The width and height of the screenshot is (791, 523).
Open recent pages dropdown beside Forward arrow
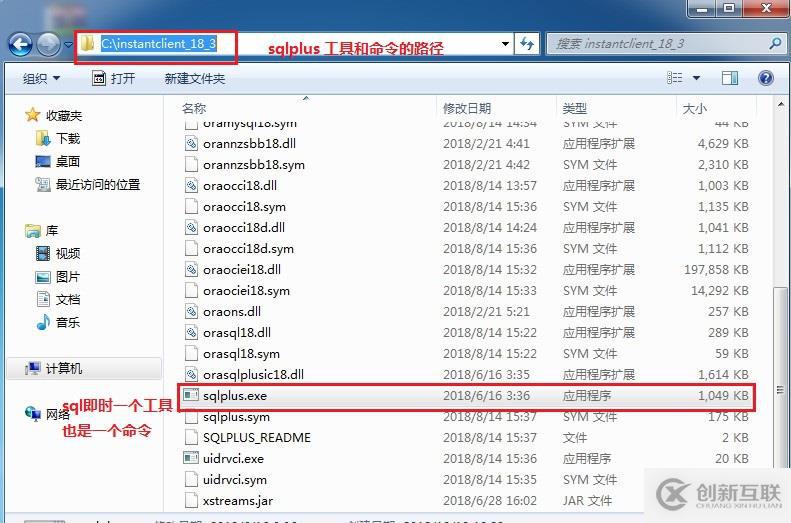tap(69, 45)
